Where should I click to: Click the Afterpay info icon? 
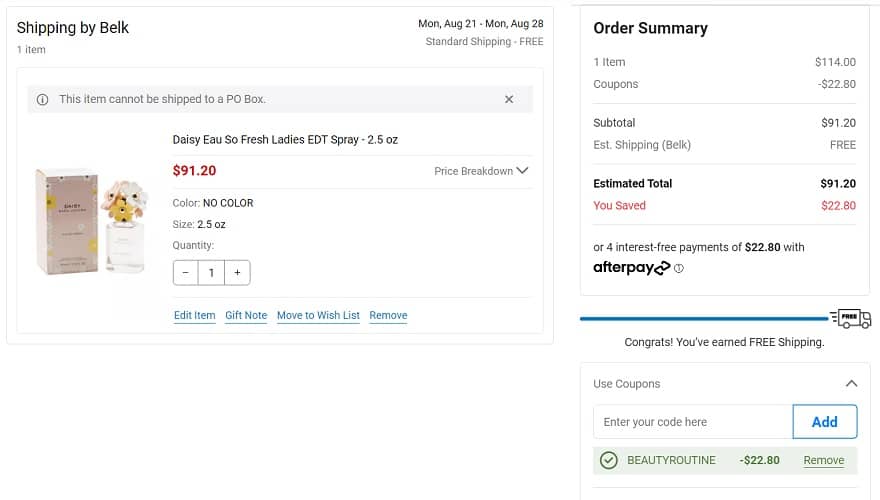coord(679,268)
